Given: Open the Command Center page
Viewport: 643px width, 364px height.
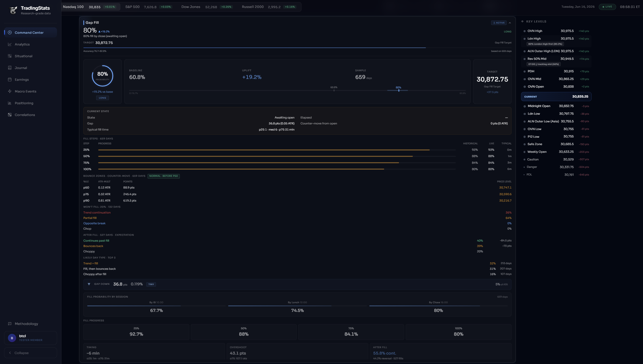Looking at the screenshot, I should click(x=30, y=32).
